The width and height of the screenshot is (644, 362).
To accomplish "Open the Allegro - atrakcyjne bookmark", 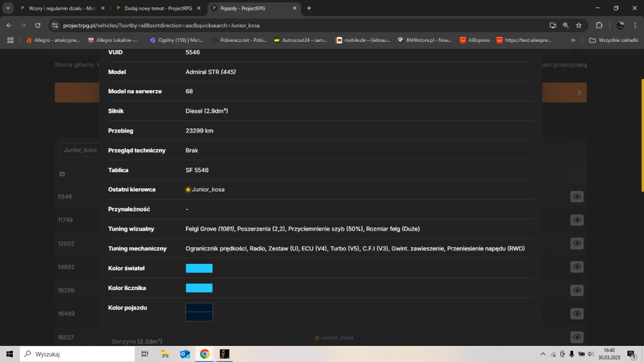I will [53, 41].
